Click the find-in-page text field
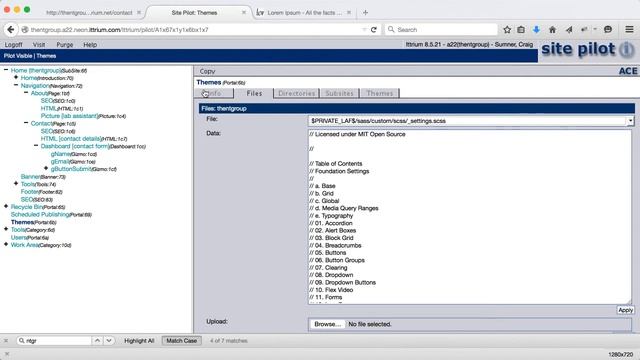 point(54,340)
